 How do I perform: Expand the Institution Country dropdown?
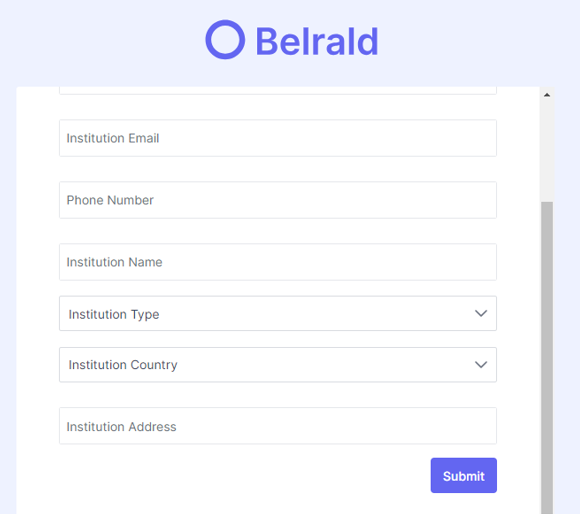coord(278,365)
